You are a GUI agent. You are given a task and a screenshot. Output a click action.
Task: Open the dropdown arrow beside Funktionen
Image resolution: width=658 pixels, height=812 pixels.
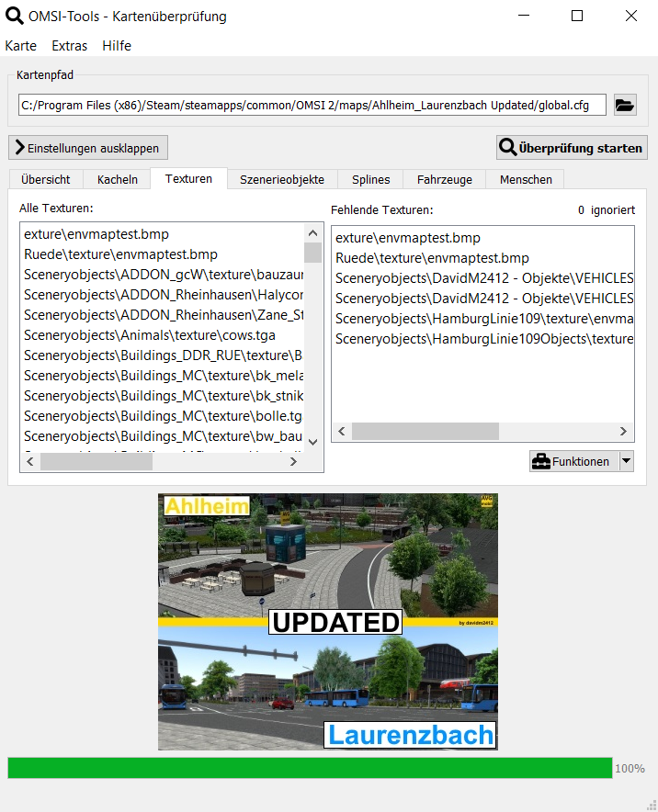(x=627, y=461)
